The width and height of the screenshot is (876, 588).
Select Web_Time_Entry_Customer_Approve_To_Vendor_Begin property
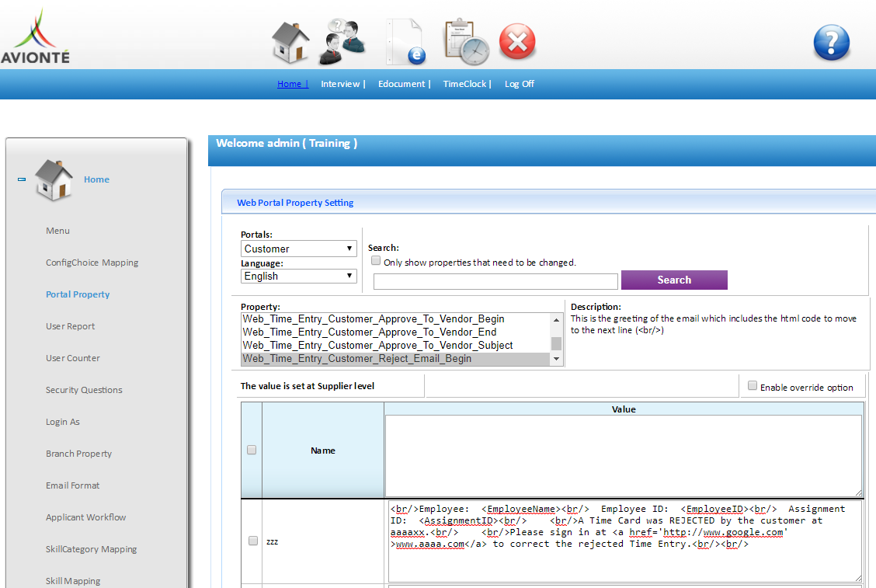click(x=395, y=319)
